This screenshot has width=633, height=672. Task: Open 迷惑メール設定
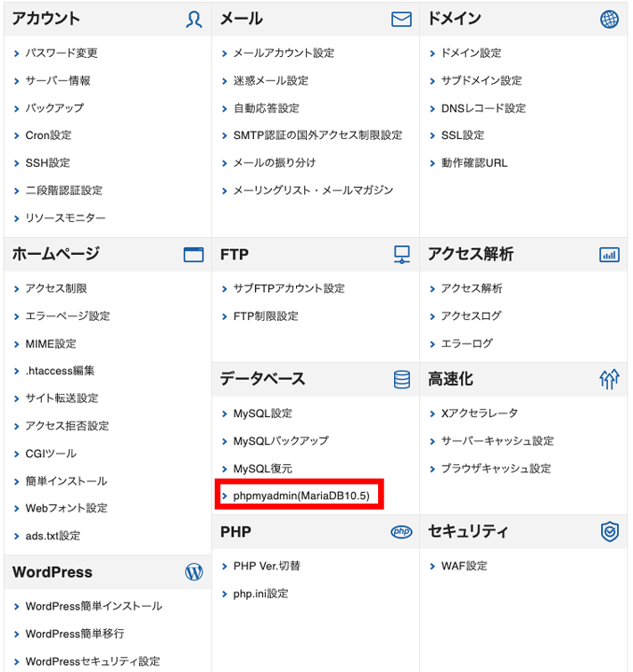click(271, 80)
